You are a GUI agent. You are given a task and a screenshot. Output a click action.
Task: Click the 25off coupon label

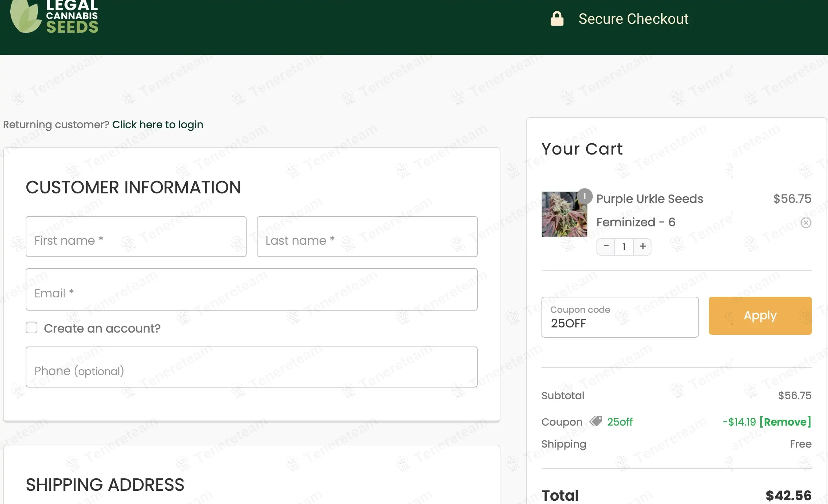620,422
